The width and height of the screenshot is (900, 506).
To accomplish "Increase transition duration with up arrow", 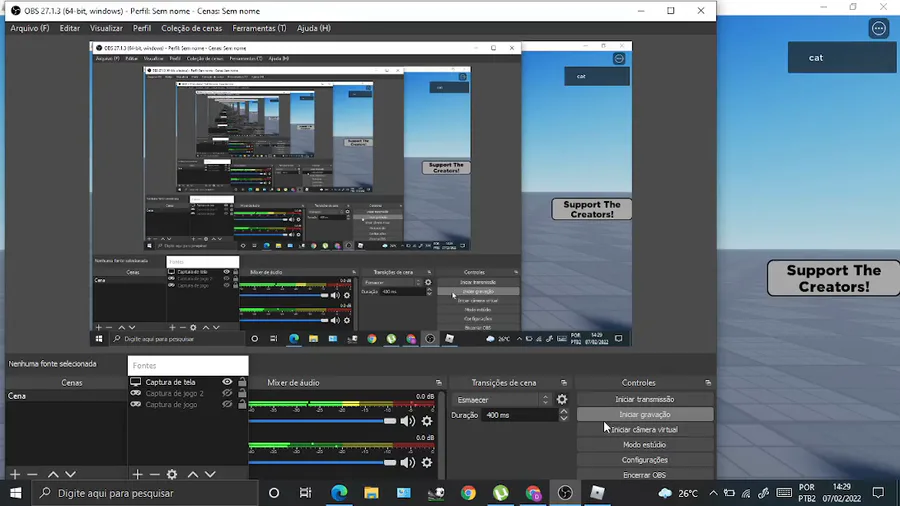I will [x=564, y=412].
